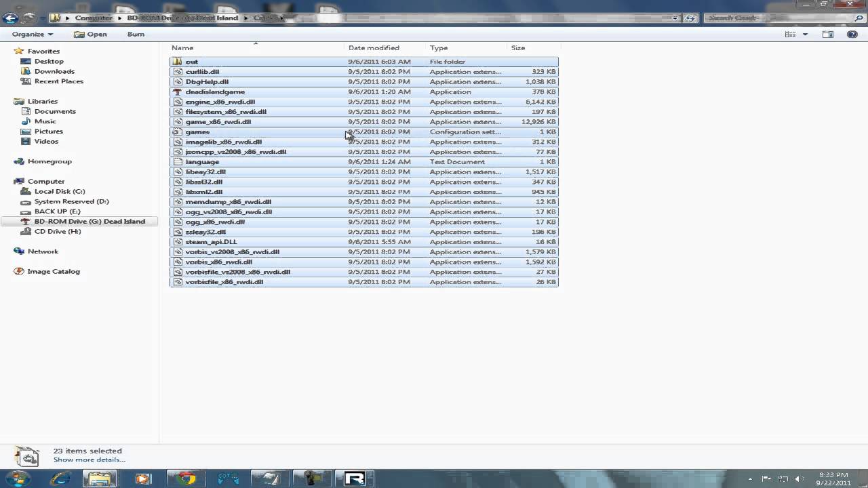The height and width of the screenshot is (488, 868).
Task: Select Favorites in the navigation pane
Action: pyautogui.click(x=43, y=51)
